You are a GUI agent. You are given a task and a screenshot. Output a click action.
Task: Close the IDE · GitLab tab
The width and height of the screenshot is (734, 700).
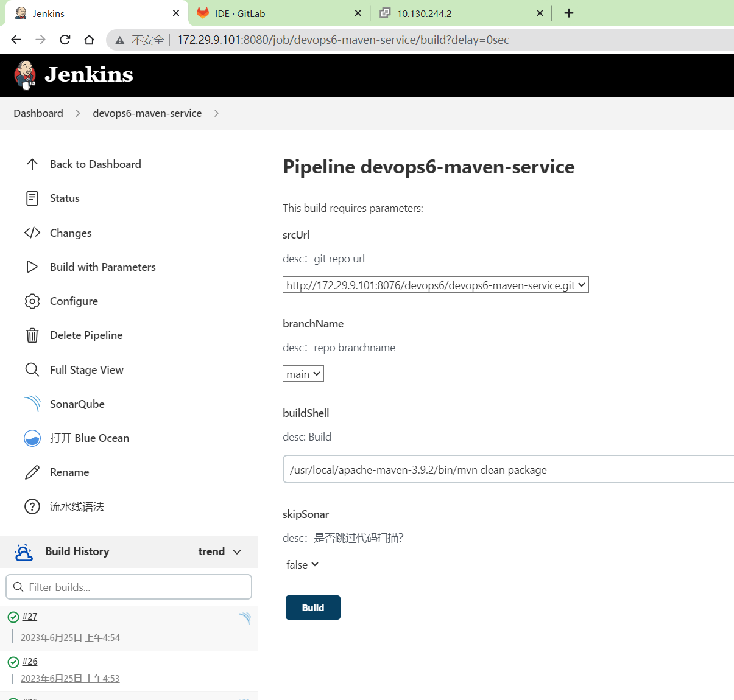(x=358, y=13)
